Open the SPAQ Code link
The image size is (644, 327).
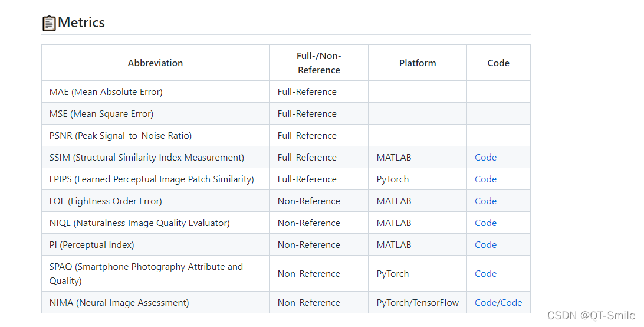pos(485,274)
